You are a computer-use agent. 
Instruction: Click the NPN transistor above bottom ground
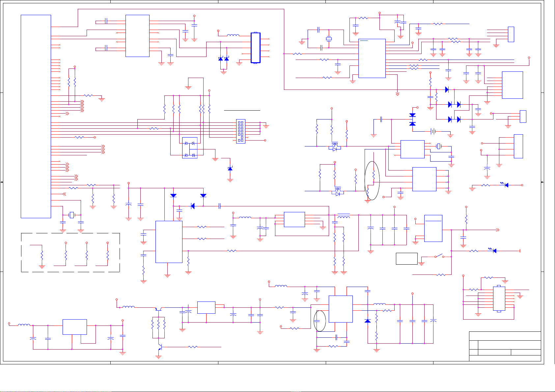[159, 348]
